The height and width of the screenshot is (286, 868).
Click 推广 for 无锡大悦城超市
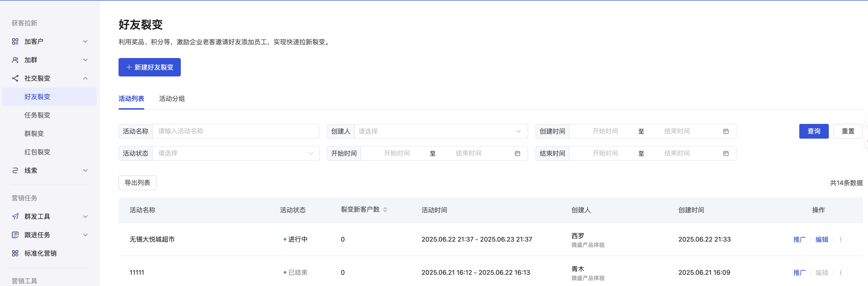pos(799,239)
